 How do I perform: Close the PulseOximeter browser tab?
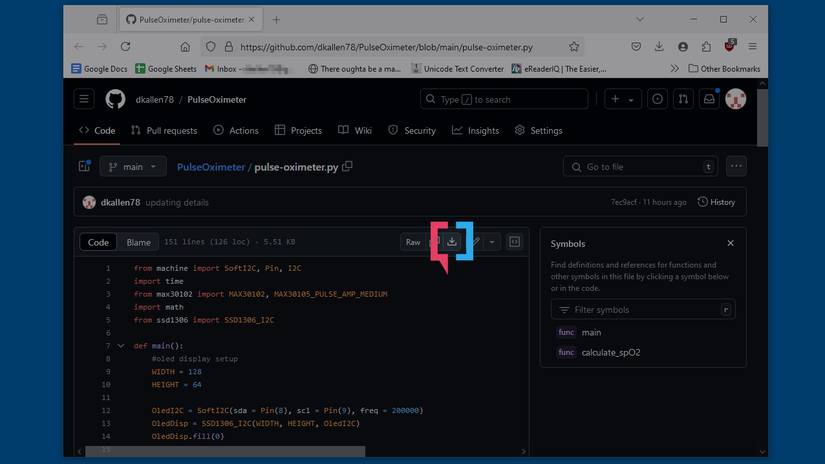tap(251, 19)
